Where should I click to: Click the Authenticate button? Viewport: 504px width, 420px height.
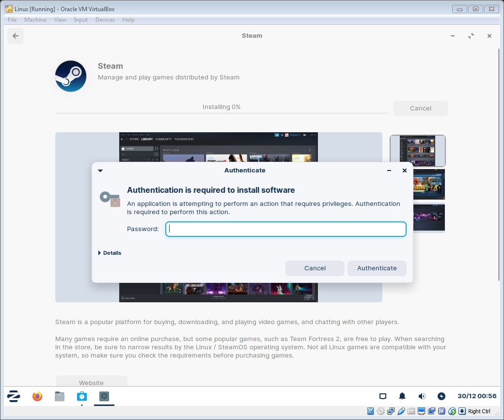click(377, 268)
